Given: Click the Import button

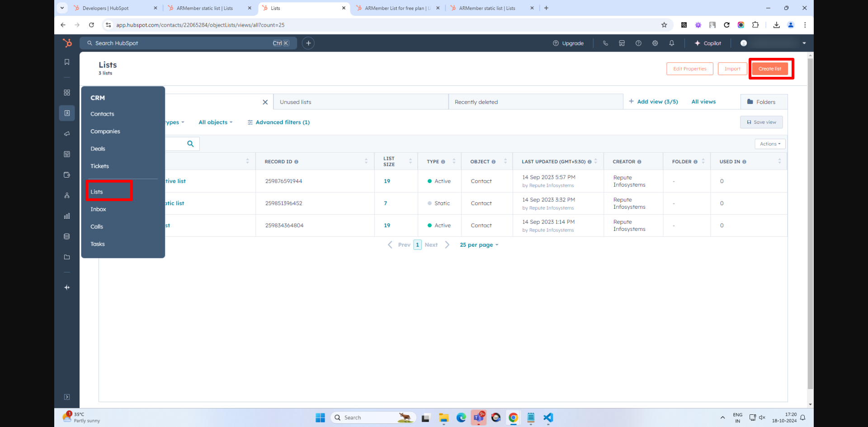Looking at the screenshot, I should [x=732, y=69].
